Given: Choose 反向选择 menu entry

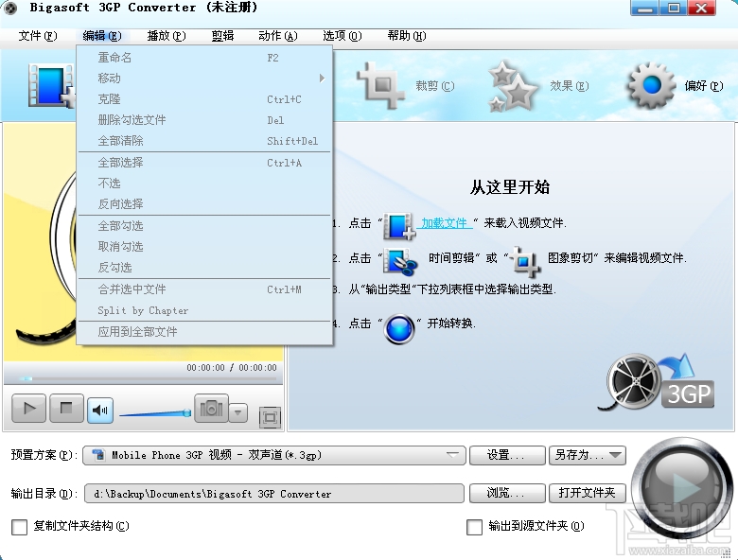Looking at the screenshot, I should point(204,203).
